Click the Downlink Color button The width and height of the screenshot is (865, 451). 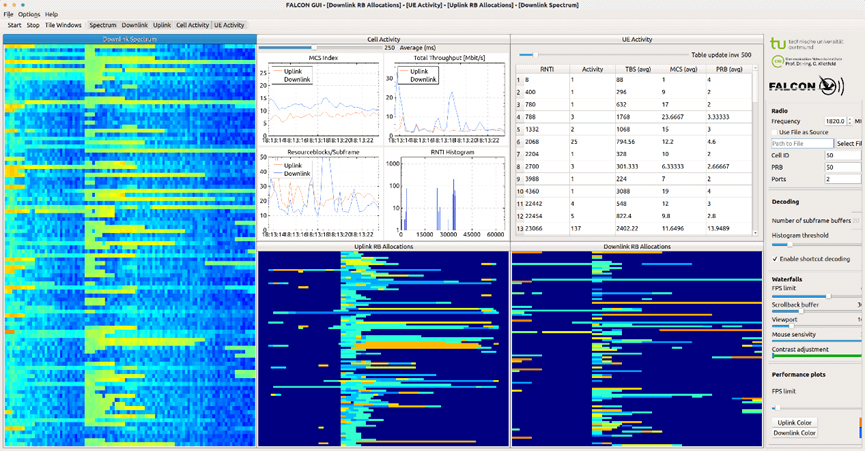tap(794, 433)
